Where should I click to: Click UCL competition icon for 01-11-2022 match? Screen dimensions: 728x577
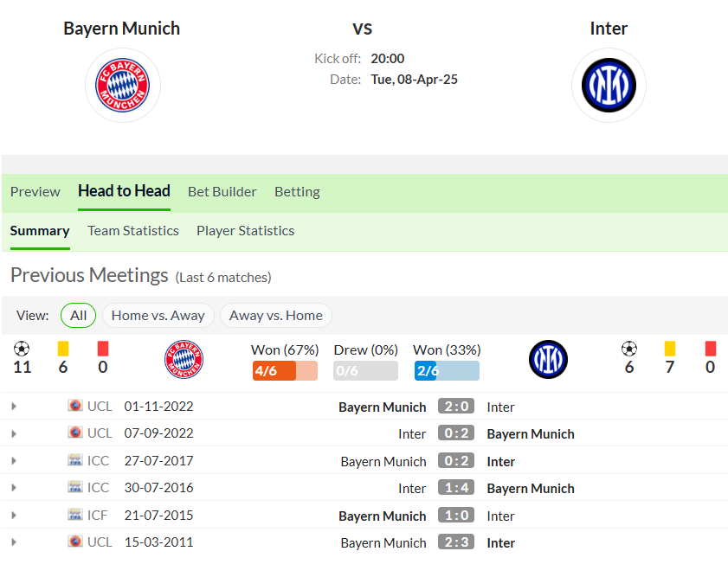[74, 406]
